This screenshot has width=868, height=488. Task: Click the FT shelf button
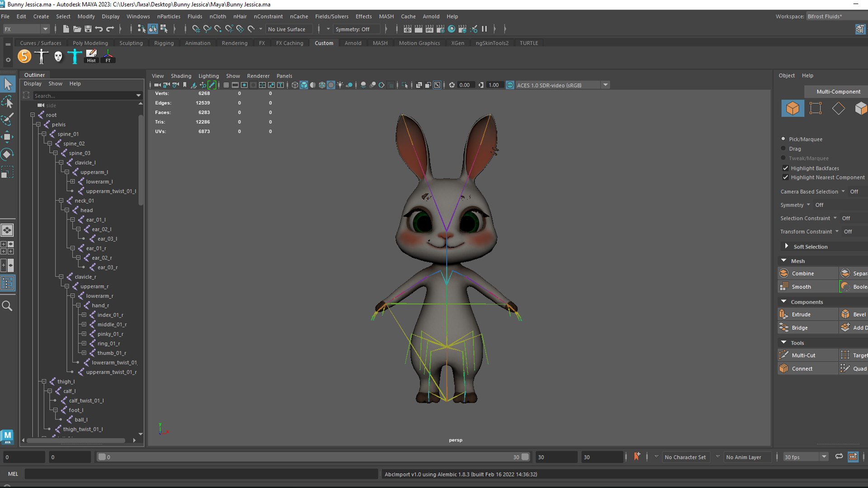[x=108, y=56]
